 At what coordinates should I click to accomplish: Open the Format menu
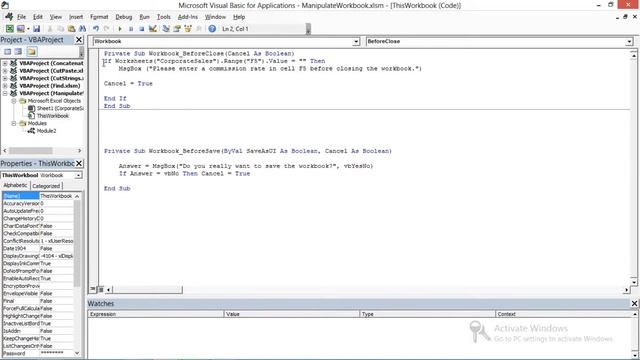(x=99, y=17)
